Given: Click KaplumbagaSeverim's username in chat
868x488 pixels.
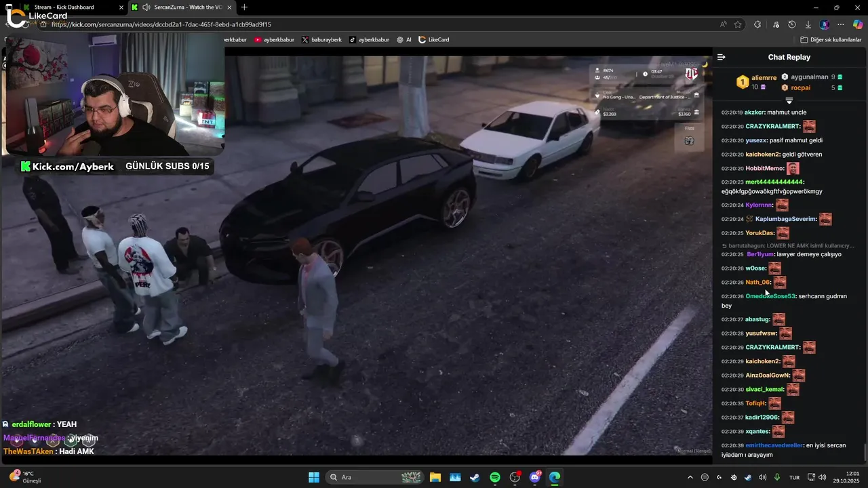Looking at the screenshot, I should (x=786, y=220).
